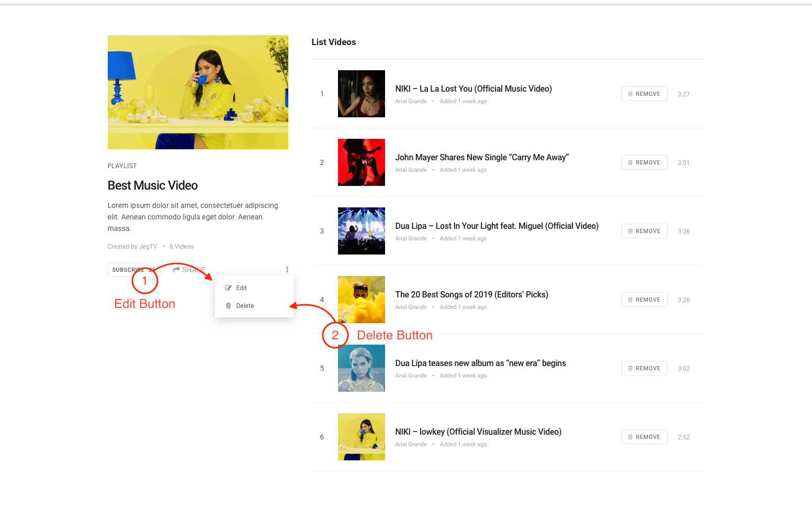Open the playlist cover image
This screenshot has height=508, width=812.
click(x=198, y=92)
